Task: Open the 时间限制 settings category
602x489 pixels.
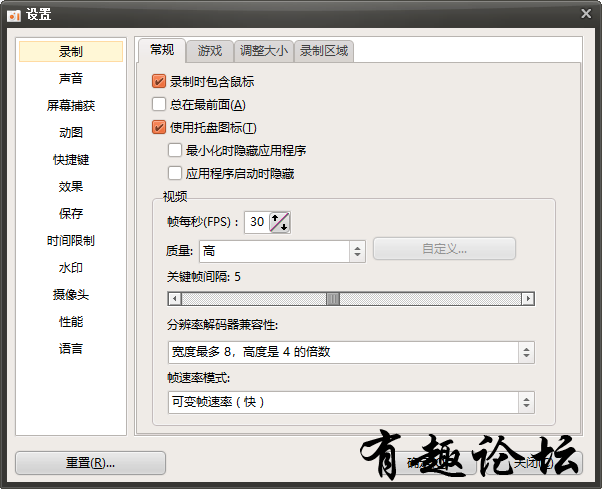Action: [x=71, y=241]
